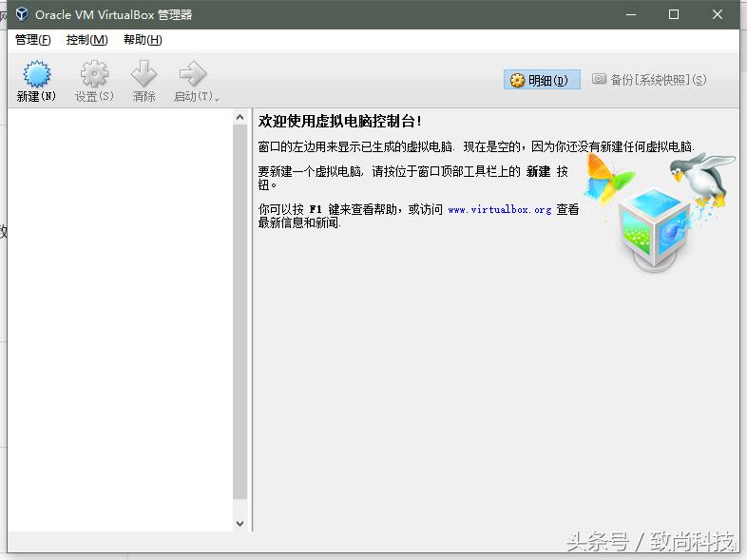Toggle the 明细 (Details) view button
This screenshot has width=747, height=560.
tap(541, 80)
